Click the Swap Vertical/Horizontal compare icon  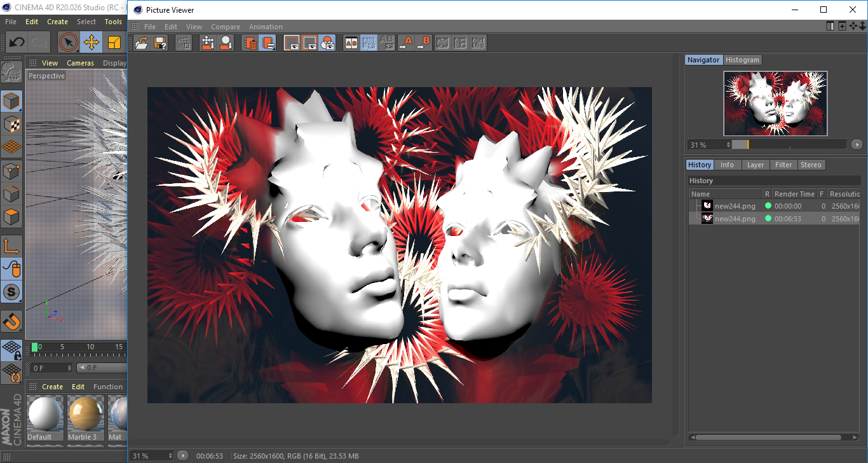[461, 43]
